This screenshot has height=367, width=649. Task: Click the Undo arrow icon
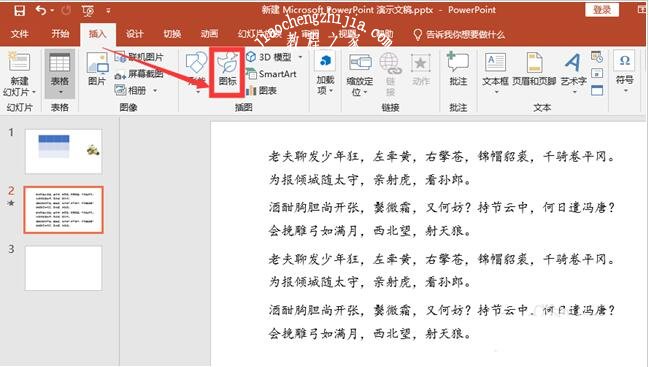pos(41,10)
